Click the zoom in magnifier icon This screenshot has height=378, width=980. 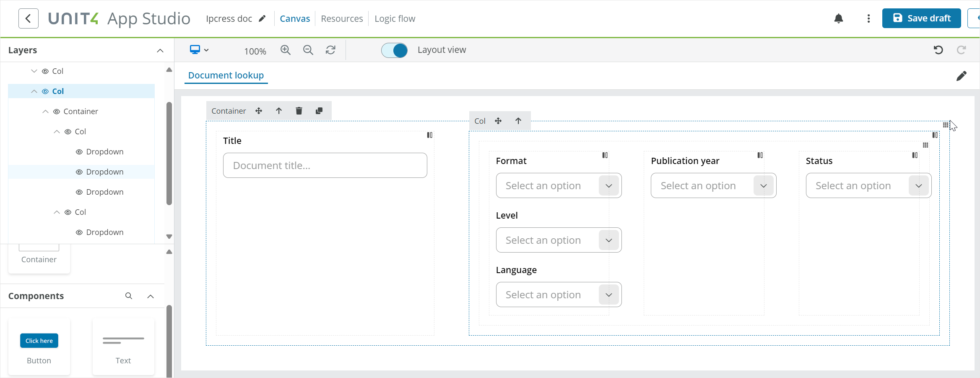click(286, 50)
